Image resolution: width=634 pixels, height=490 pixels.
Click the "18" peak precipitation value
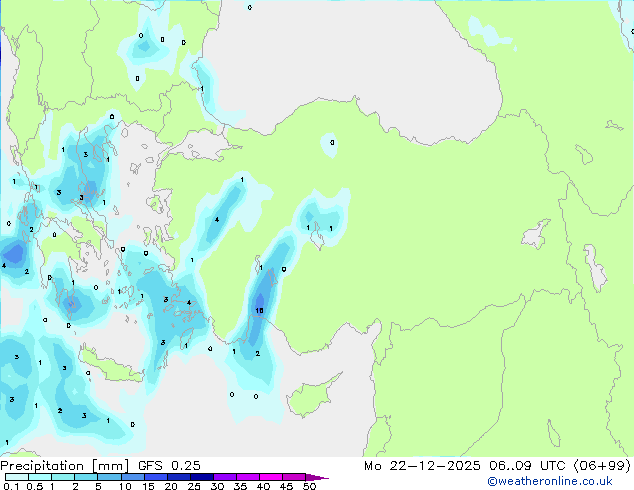[259, 311]
